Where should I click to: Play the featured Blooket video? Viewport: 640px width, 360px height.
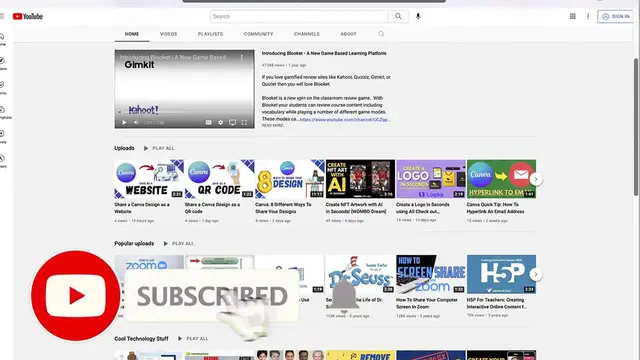[124, 122]
